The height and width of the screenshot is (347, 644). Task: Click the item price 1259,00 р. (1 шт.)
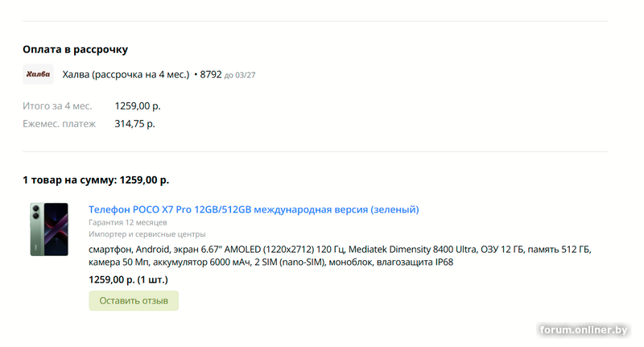click(128, 279)
